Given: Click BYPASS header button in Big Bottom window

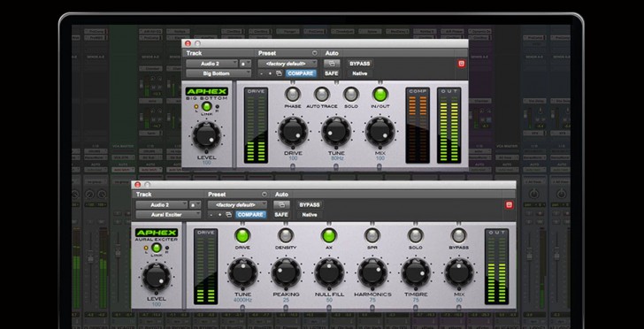Looking at the screenshot, I should pyautogui.click(x=360, y=64).
